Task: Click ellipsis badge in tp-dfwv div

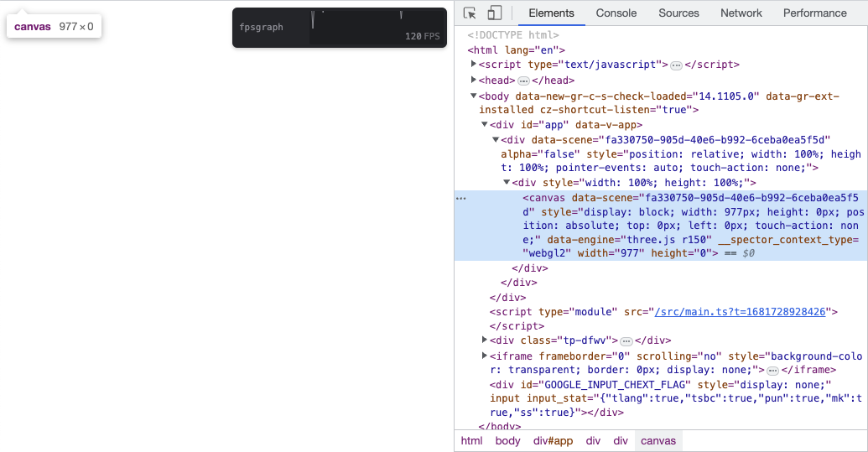Action: coord(626,341)
